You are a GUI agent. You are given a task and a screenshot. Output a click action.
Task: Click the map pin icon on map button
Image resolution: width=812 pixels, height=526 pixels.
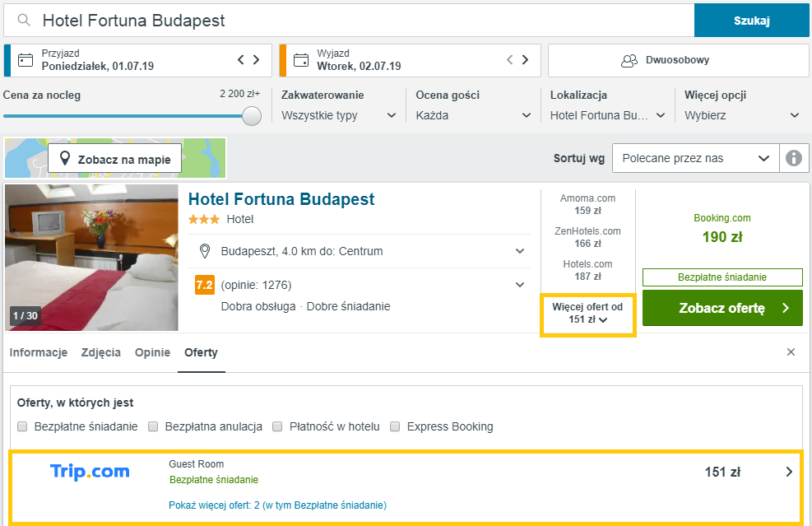click(65, 159)
